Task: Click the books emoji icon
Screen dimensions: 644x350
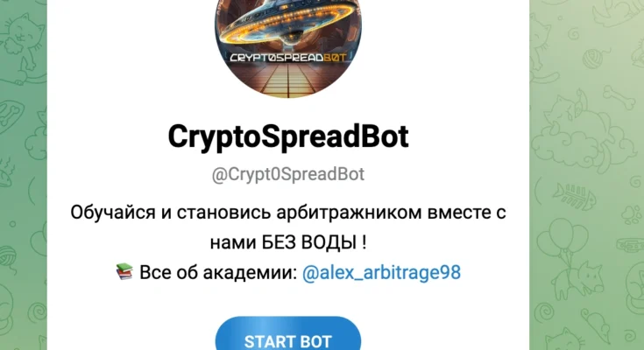Action: tap(124, 271)
